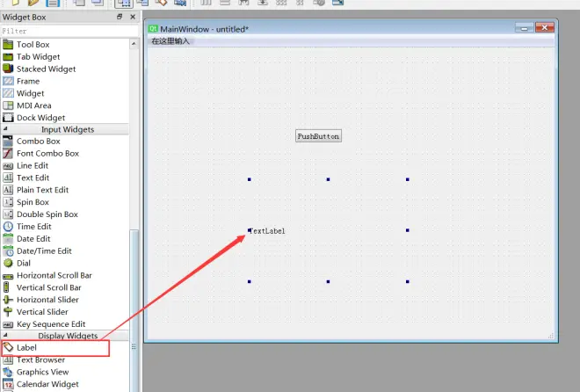Screen dimensions: 580x392
Task: Select the MDI Area icon
Action: click(x=8, y=105)
